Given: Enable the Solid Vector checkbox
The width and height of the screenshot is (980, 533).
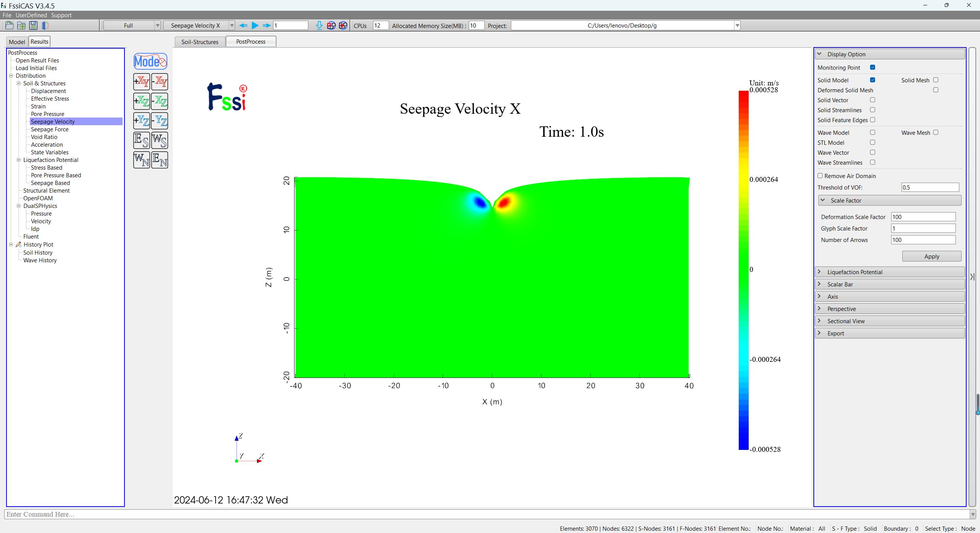Looking at the screenshot, I should [872, 100].
